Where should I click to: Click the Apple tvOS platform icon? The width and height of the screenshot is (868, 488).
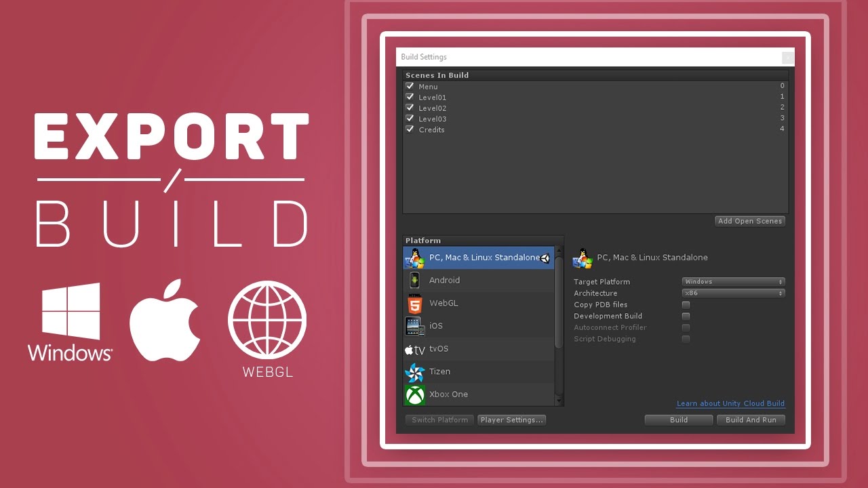(414, 350)
